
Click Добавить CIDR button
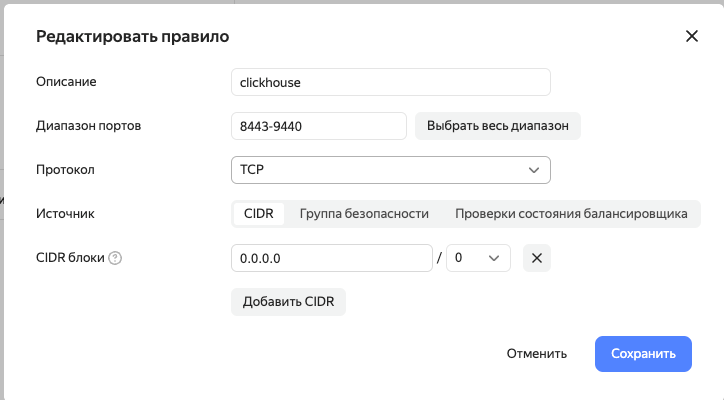click(288, 302)
